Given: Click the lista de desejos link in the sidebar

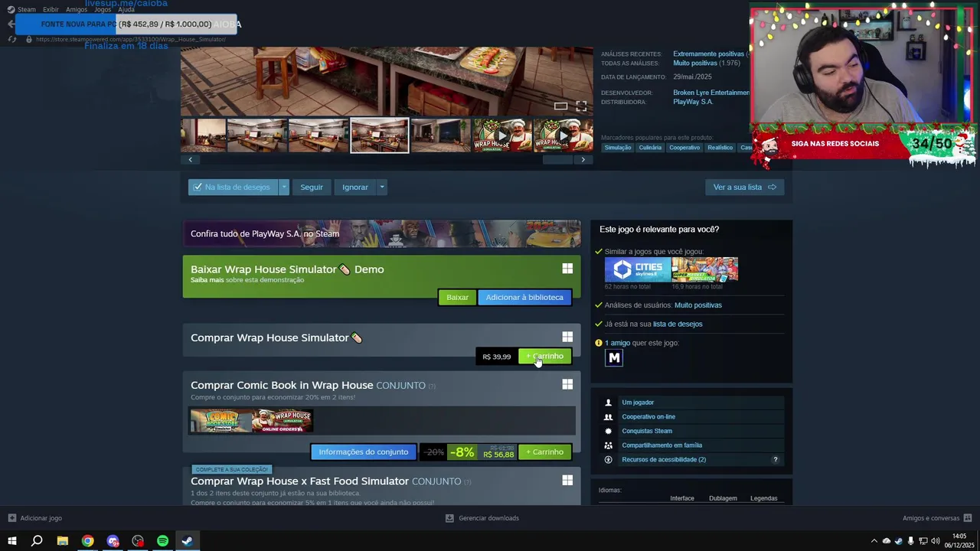Looking at the screenshot, I should point(678,324).
